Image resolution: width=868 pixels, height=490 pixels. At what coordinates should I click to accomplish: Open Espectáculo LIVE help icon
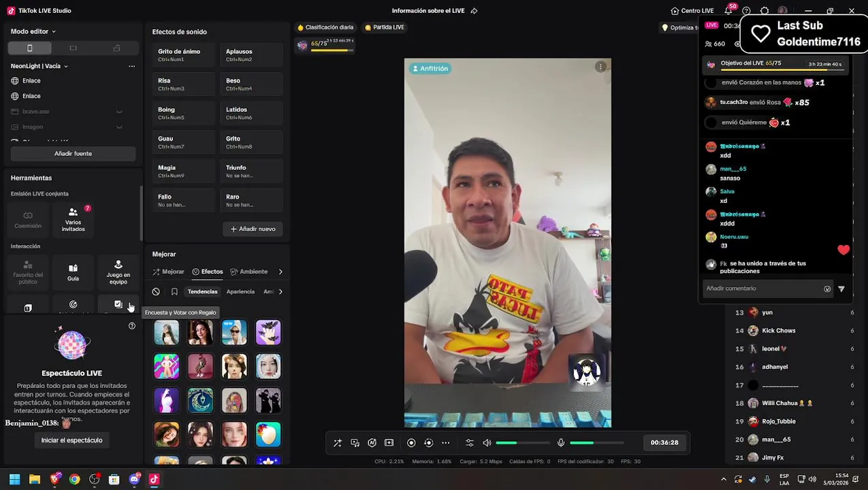pyautogui.click(x=132, y=326)
